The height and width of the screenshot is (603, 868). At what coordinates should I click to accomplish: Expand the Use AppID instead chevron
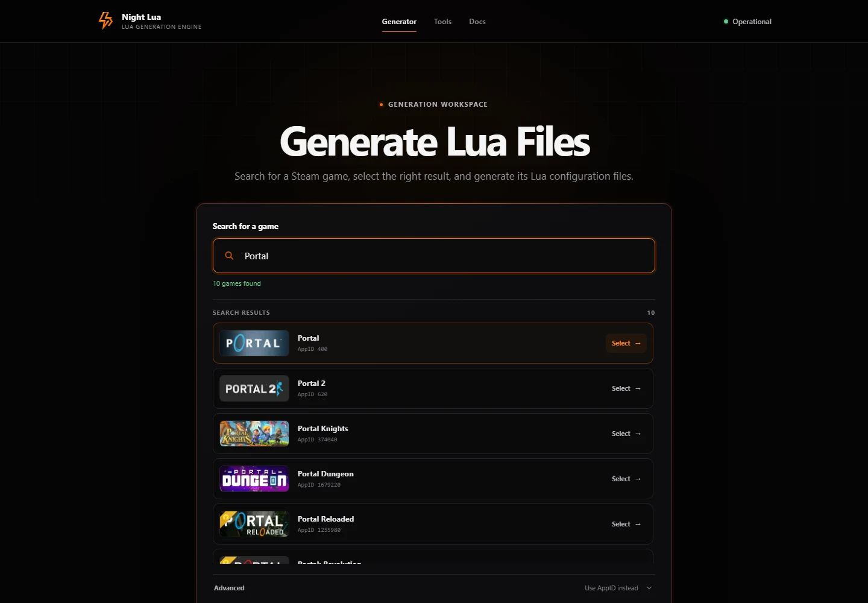(x=649, y=588)
